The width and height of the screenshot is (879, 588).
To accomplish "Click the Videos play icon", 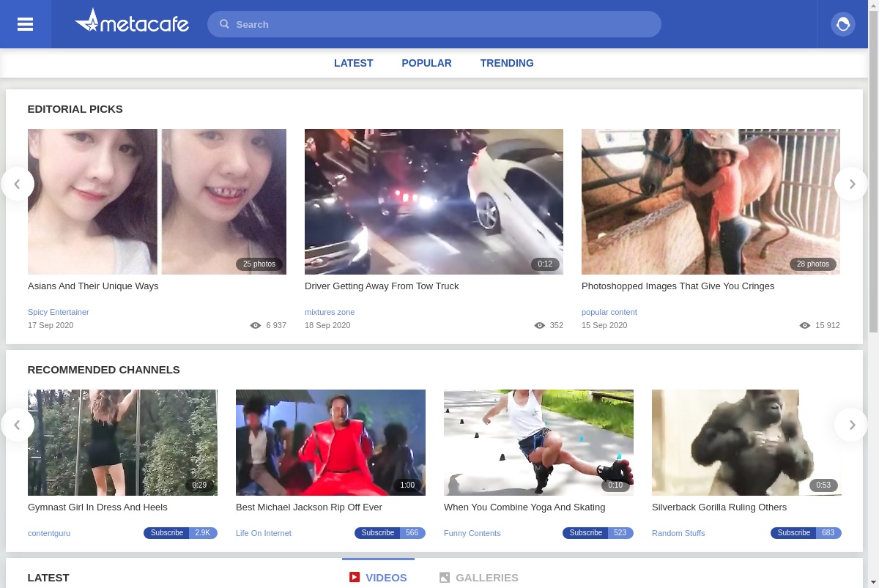I will [x=355, y=577].
